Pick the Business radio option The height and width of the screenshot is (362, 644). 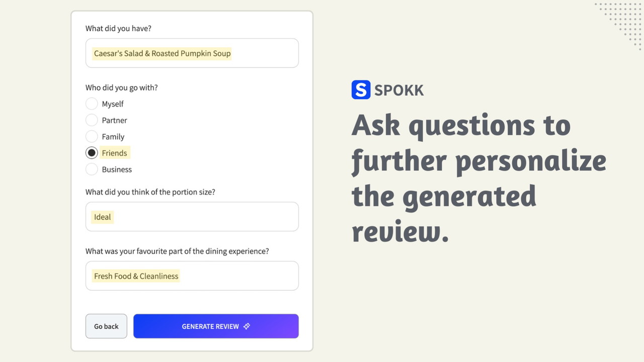(92, 169)
